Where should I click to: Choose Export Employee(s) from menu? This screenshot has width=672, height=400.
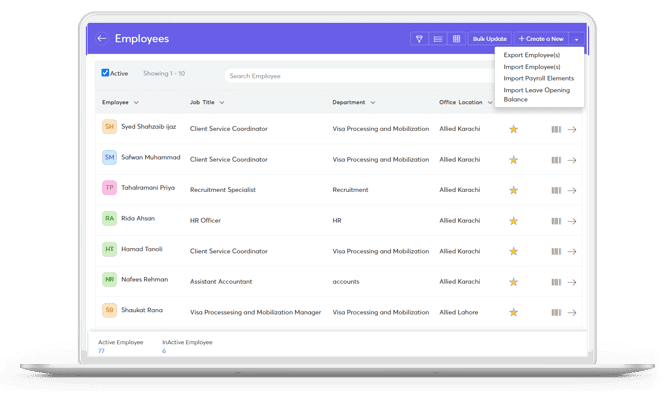(x=531, y=55)
